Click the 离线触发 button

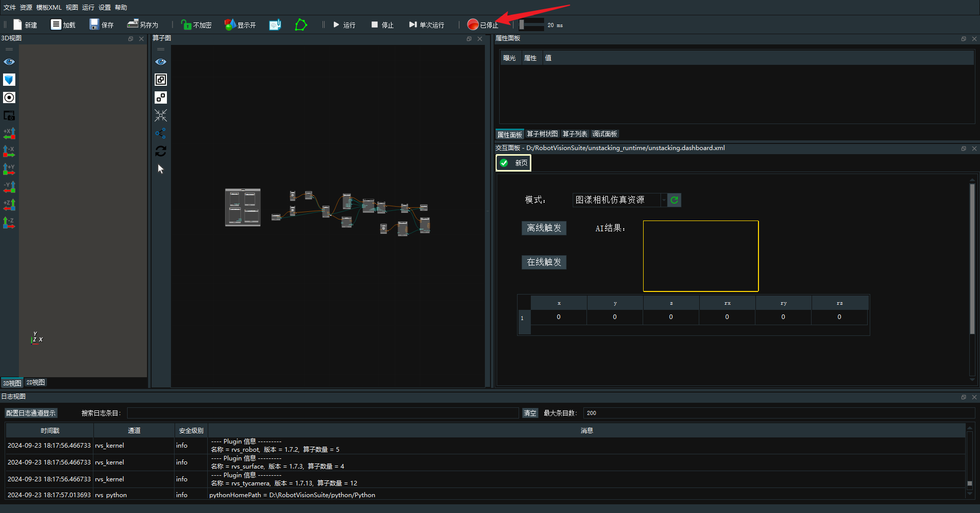click(544, 228)
